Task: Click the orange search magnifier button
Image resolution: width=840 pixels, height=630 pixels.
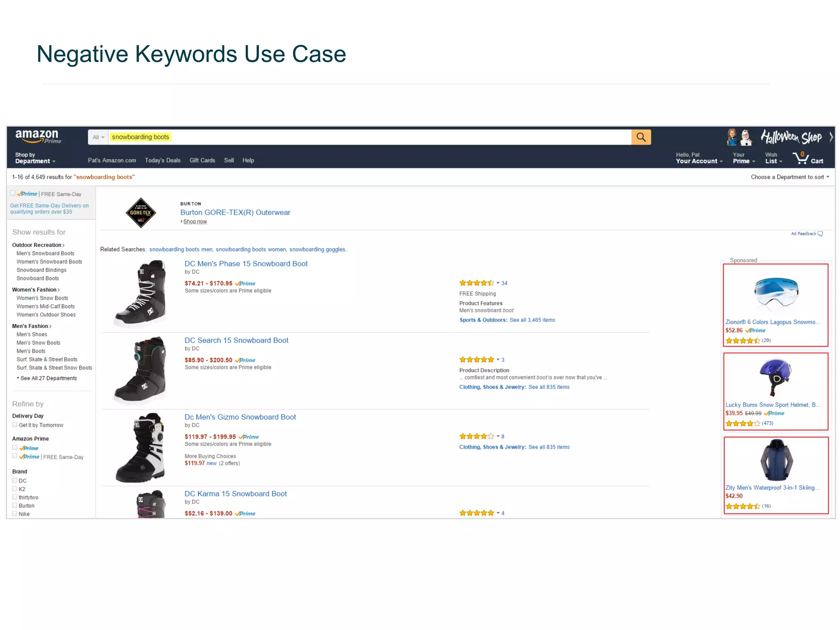Action: 641,137
